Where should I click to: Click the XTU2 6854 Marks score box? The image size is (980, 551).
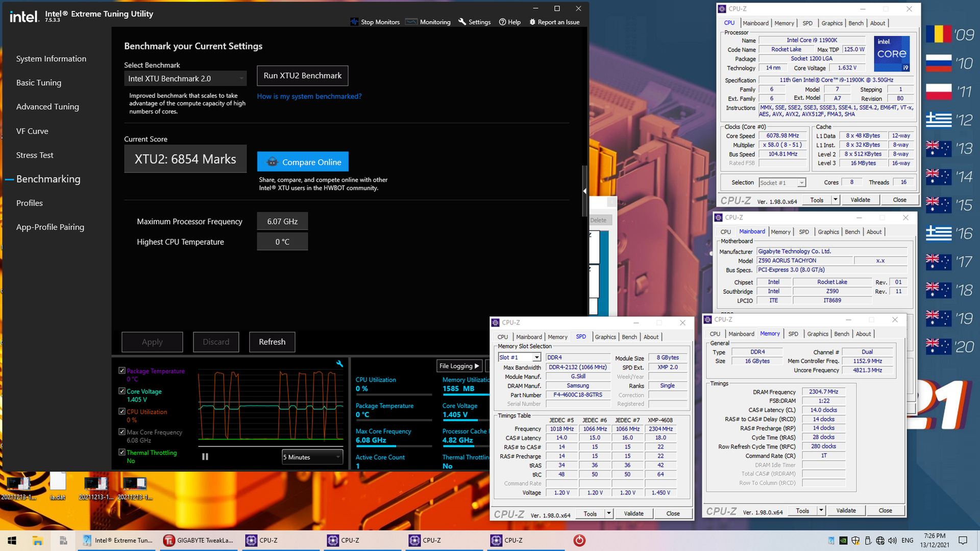[185, 159]
